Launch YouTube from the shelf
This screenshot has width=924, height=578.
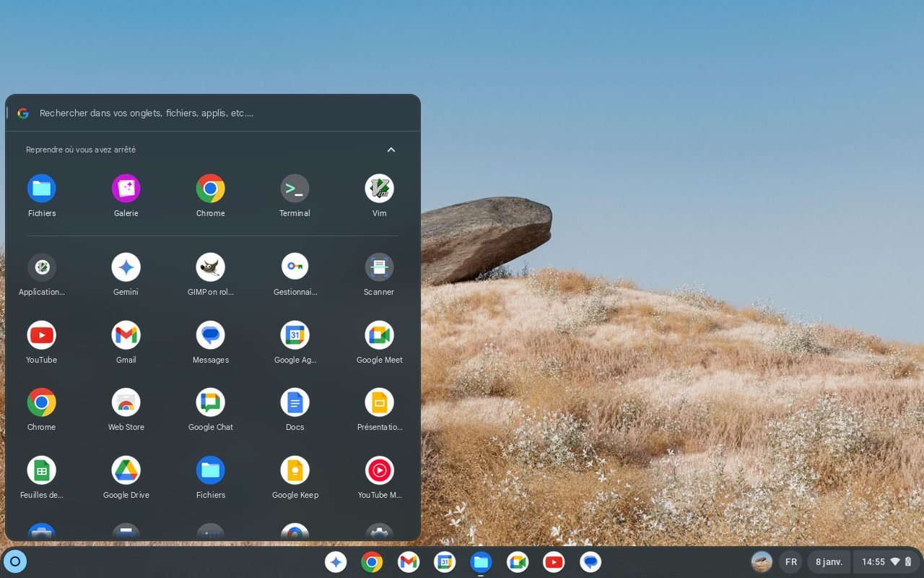coord(553,561)
